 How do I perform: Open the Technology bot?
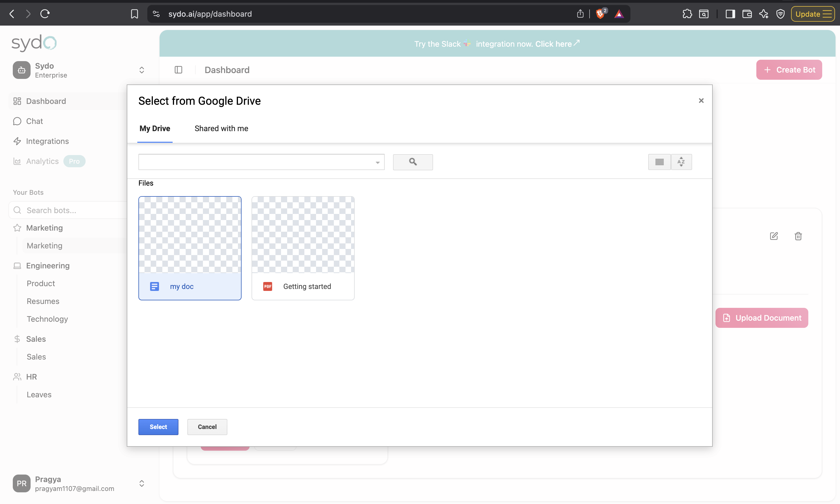(47, 319)
